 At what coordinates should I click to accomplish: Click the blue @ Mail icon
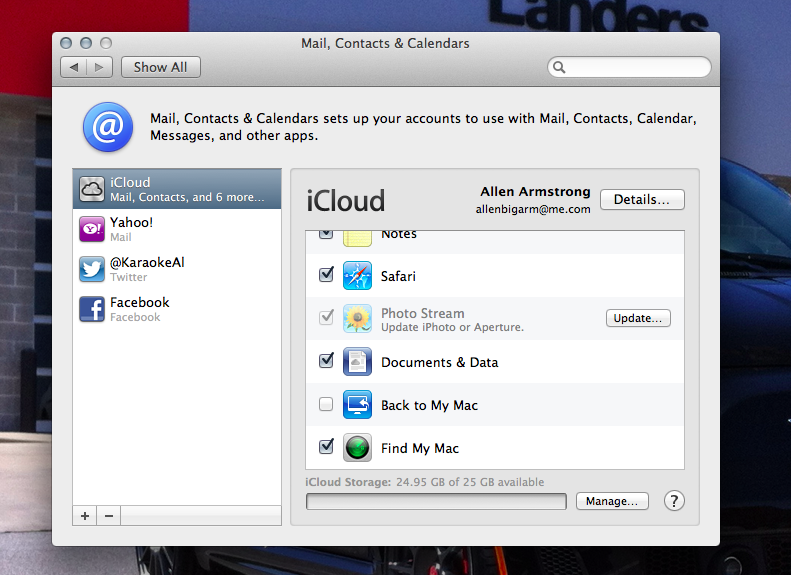(x=108, y=127)
